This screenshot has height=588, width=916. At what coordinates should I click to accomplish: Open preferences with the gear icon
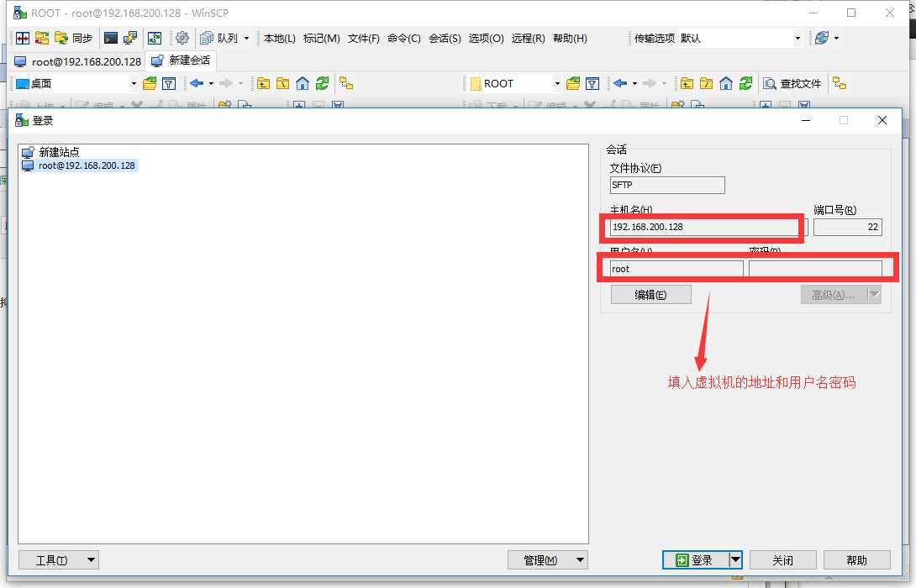pos(182,38)
